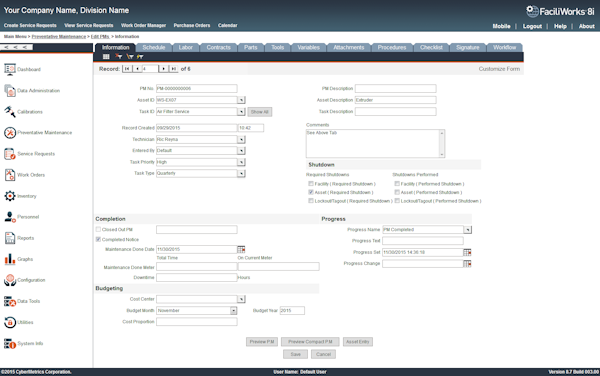This screenshot has width=600, height=376.
Task: Click the Cancel button
Action: coord(323,355)
